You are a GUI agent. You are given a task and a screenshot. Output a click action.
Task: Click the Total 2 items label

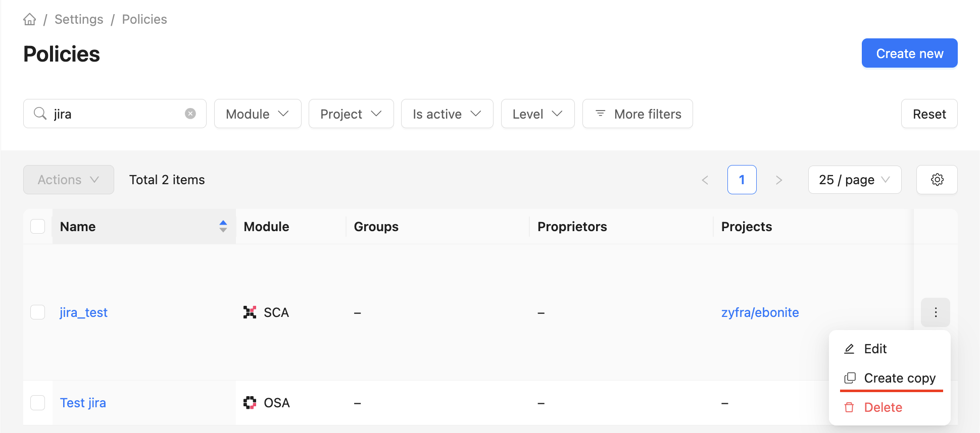click(x=167, y=180)
